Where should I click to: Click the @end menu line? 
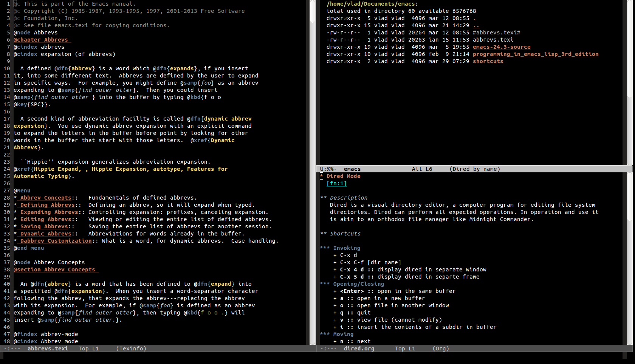click(29, 248)
